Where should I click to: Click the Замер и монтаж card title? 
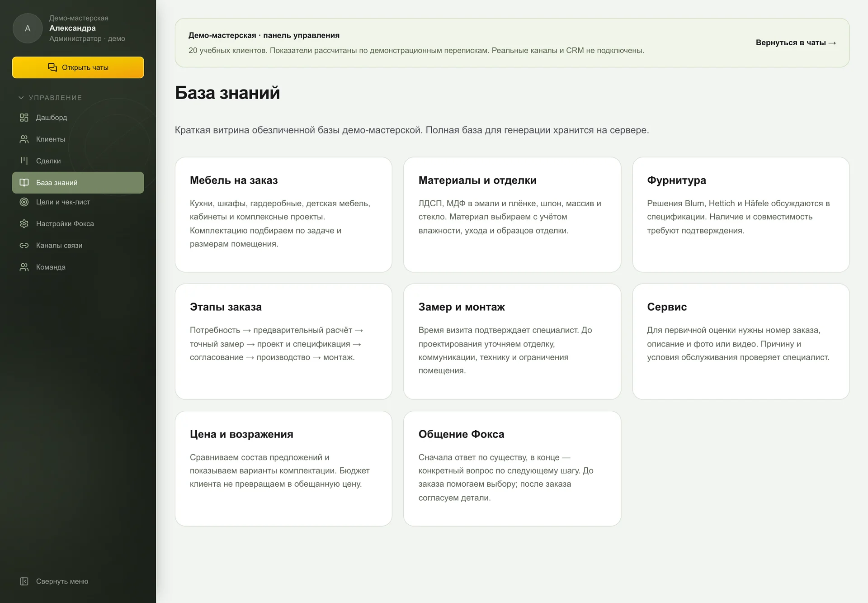[x=462, y=307]
